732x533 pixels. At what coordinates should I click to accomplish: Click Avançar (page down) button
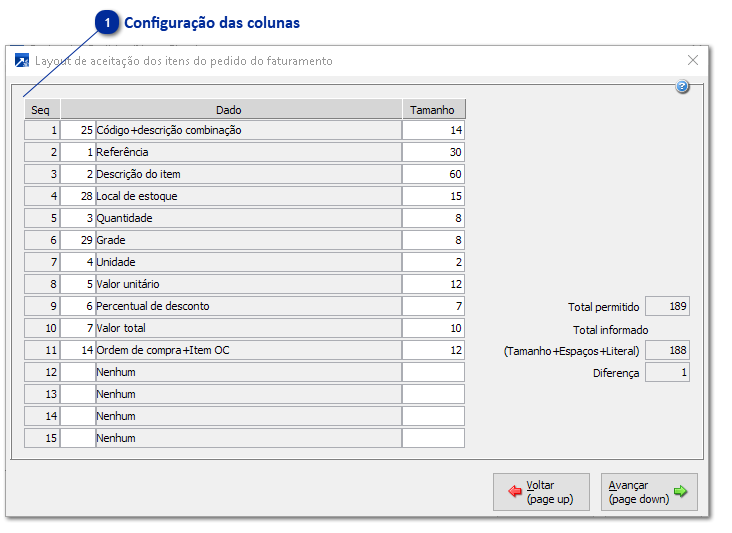(x=649, y=492)
